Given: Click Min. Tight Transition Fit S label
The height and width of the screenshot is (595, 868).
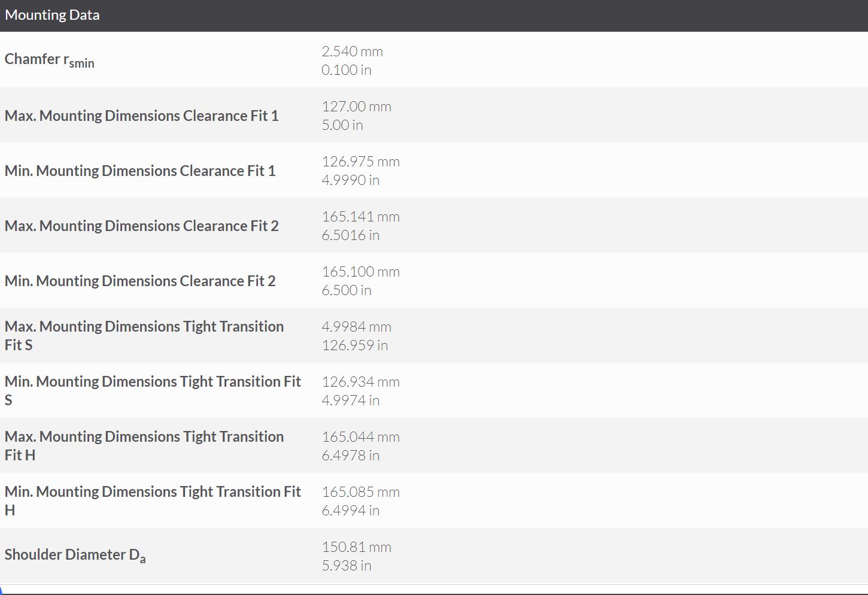Looking at the screenshot, I should [x=153, y=390].
